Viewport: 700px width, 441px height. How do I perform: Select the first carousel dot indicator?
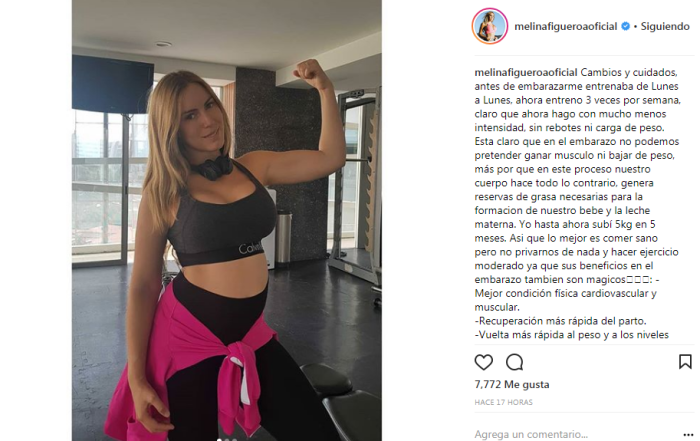219,440
